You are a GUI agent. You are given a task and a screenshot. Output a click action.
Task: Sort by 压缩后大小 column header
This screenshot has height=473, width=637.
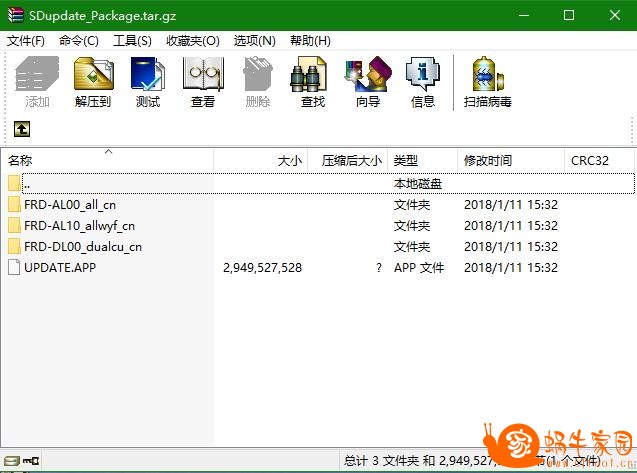[x=348, y=160]
